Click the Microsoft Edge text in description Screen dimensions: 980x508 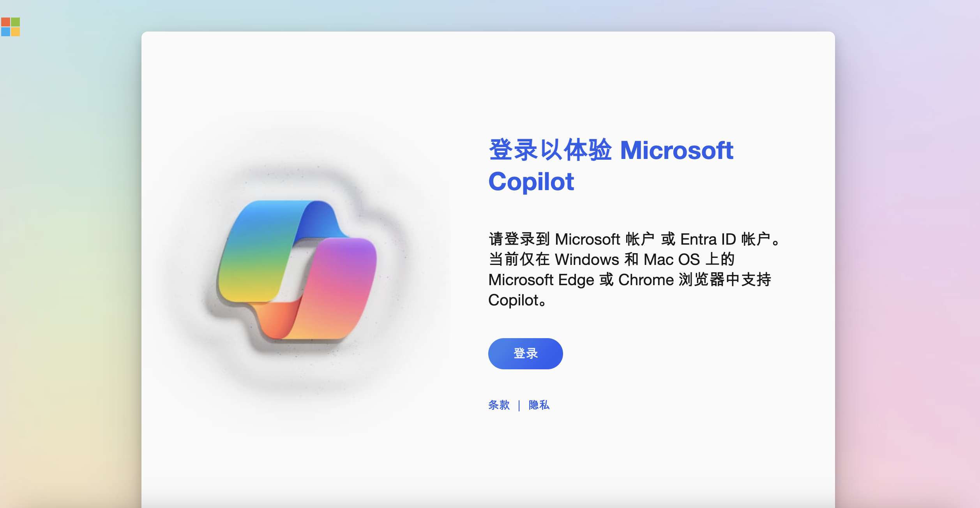point(541,280)
